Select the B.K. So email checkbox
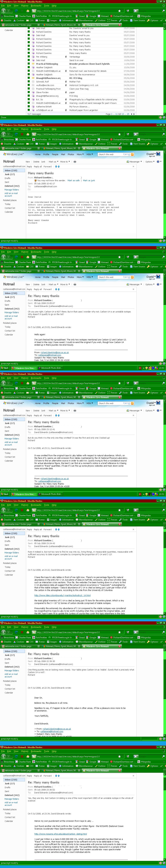The width and height of the screenshot is (166, 868). (29, 99)
